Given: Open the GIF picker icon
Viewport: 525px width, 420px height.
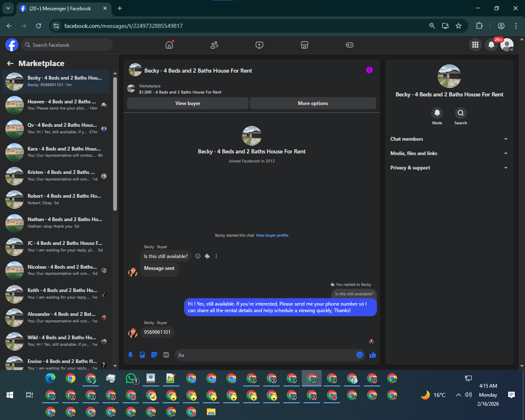Looking at the screenshot, I should [x=166, y=355].
